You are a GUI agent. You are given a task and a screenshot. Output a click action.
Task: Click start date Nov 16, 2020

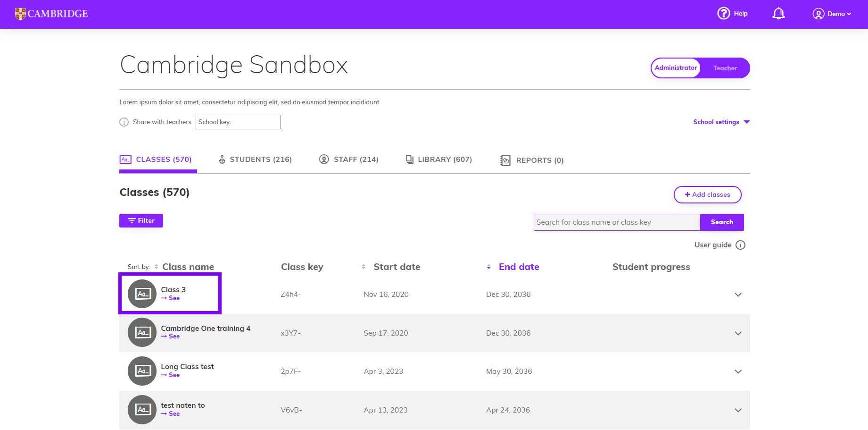tap(386, 295)
